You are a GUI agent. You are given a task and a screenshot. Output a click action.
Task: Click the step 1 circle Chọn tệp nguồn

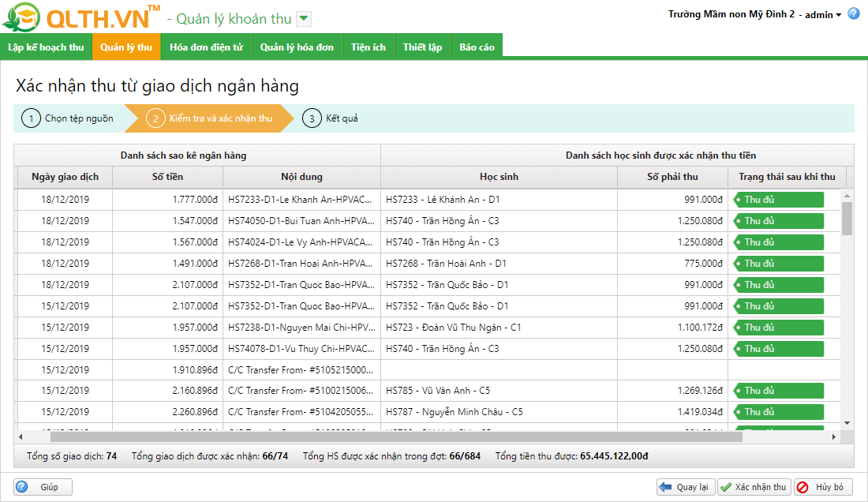pyautogui.click(x=31, y=119)
